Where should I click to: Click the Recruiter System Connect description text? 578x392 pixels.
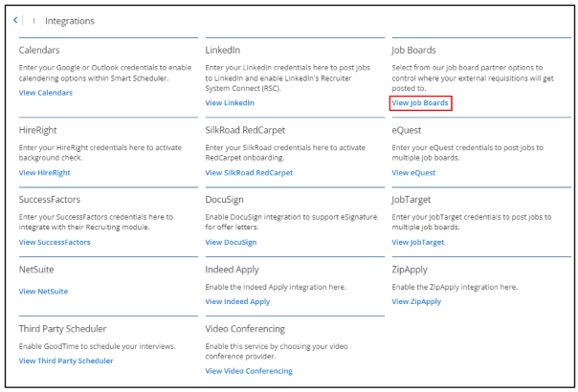[x=288, y=78]
